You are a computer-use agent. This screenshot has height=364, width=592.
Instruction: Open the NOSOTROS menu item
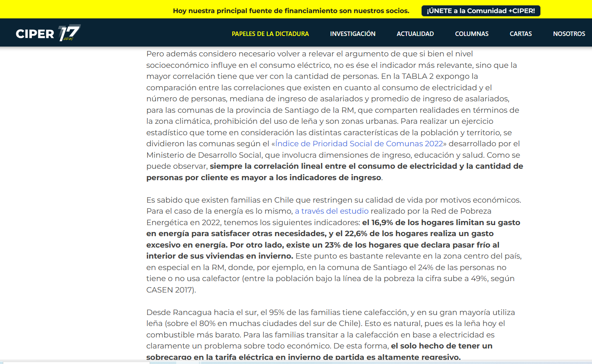569,34
